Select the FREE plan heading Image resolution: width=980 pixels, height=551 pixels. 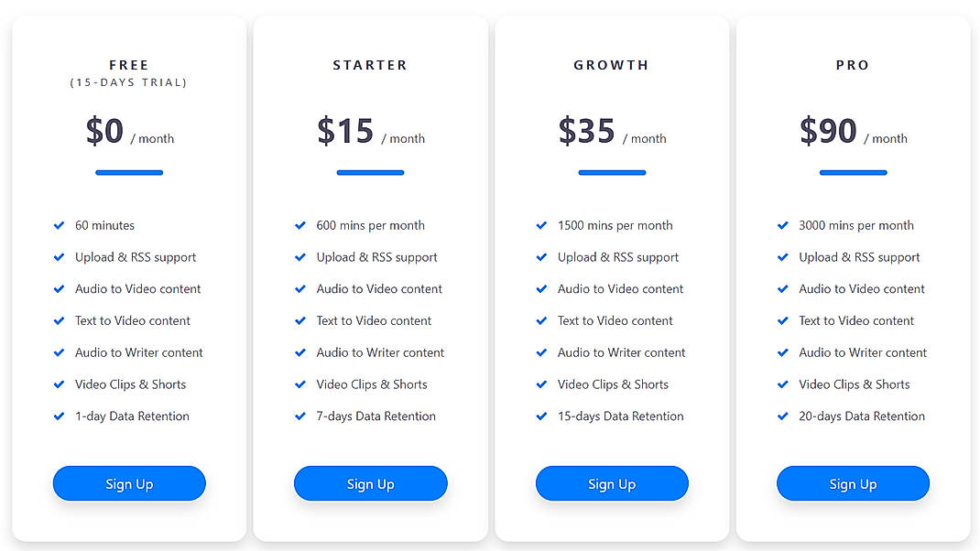128,64
